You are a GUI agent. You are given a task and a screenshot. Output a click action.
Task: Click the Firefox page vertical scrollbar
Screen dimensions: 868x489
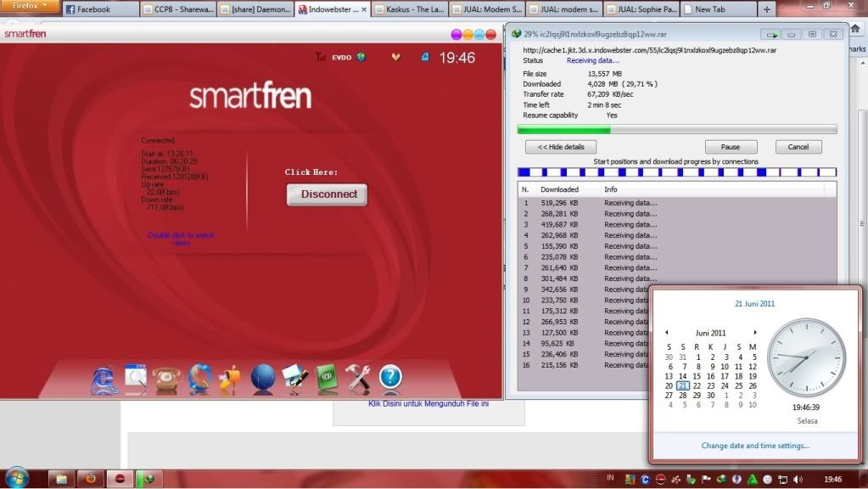coord(862,224)
